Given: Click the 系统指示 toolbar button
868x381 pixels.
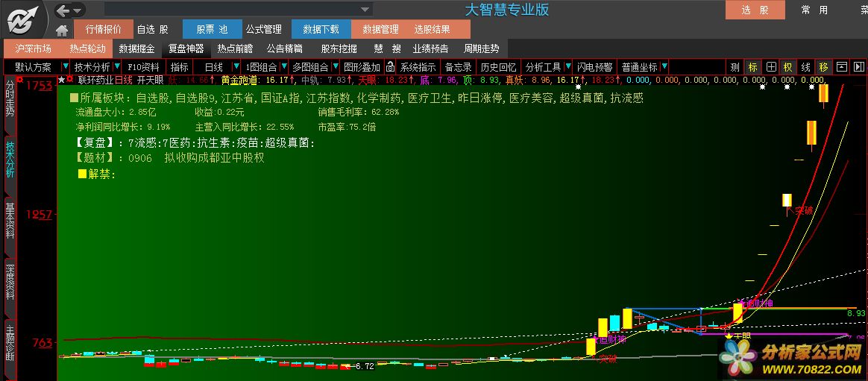Looking at the screenshot, I should click(418, 67).
